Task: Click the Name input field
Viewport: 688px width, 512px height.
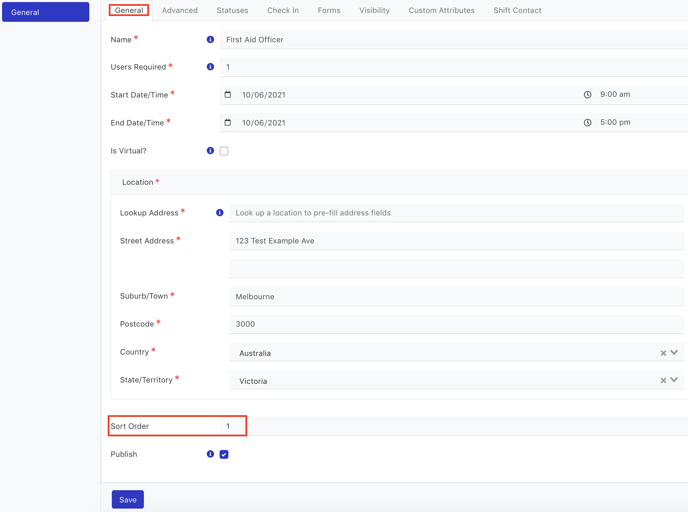Action: pos(453,39)
